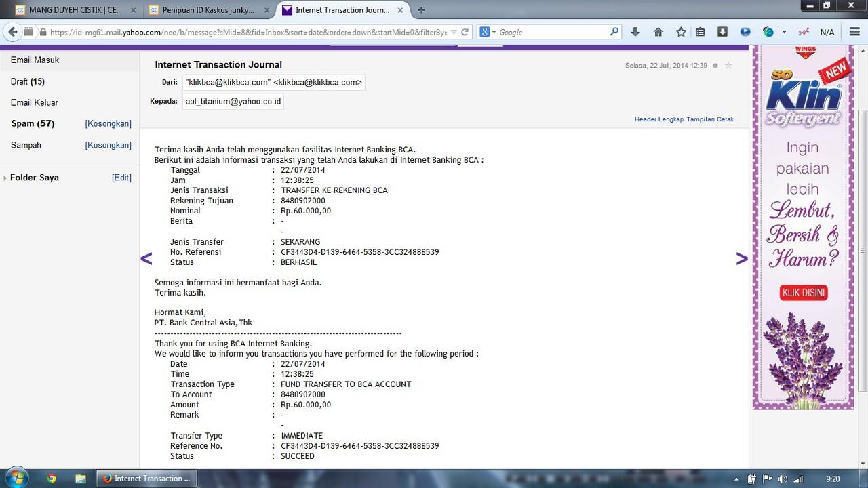Go to previous message with left arrow
This screenshot has height=488, width=868.
click(x=146, y=258)
